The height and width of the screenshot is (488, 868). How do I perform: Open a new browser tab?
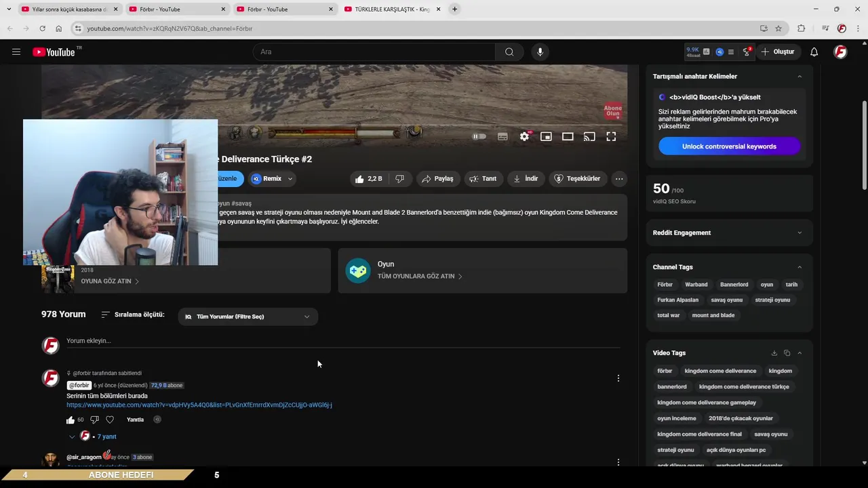[455, 9]
